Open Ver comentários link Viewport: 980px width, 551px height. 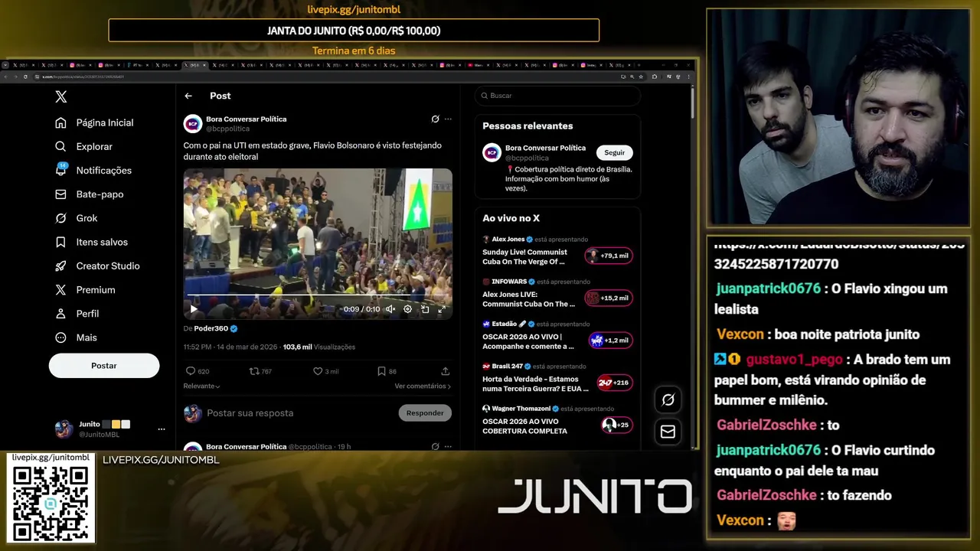click(x=423, y=386)
